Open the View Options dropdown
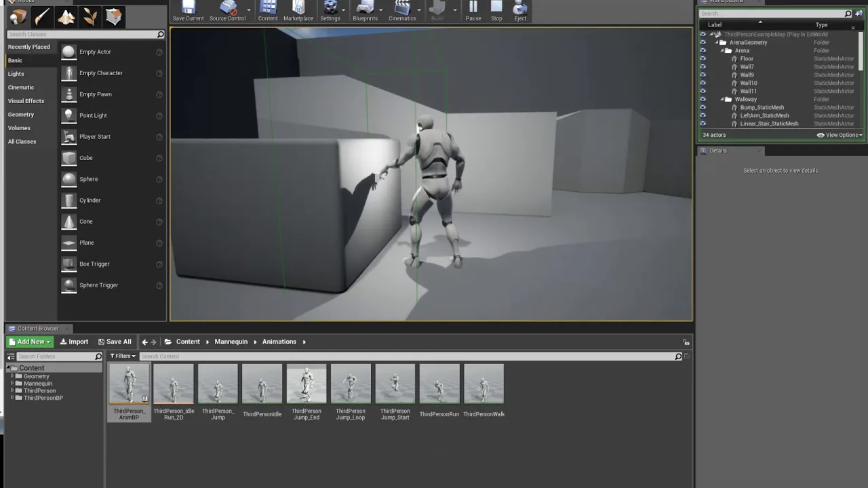868x488 pixels. click(840, 135)
